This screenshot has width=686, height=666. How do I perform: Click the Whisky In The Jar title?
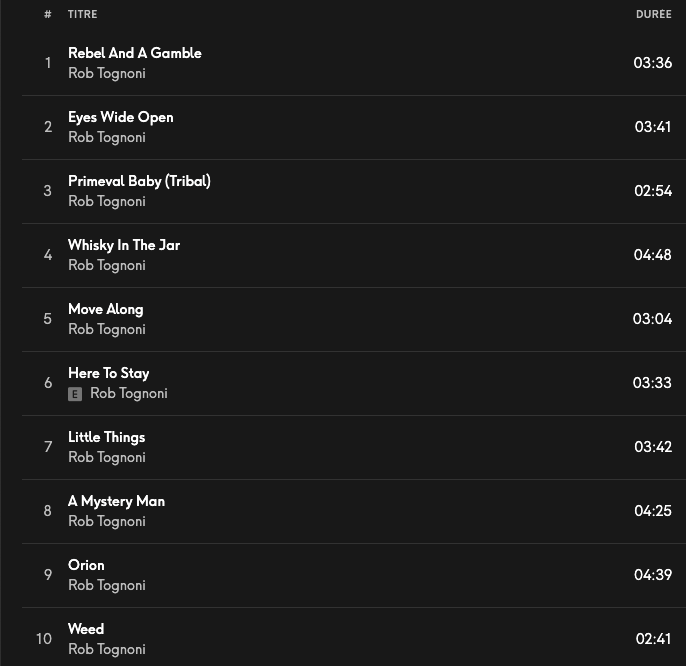124,245
